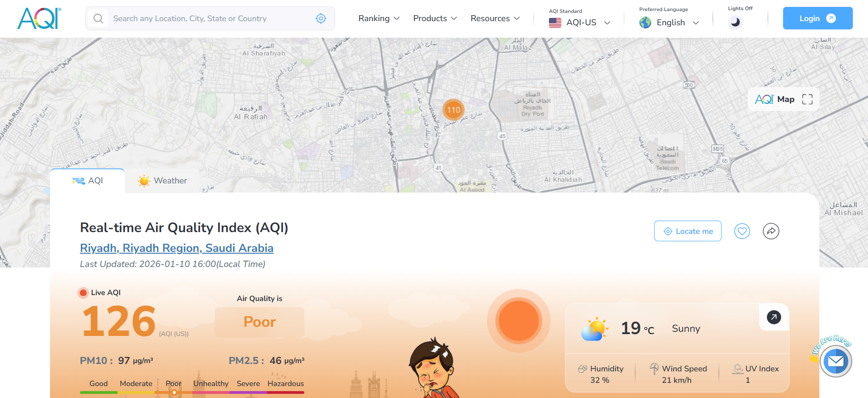The image size is (868, 398).
Task: Click the PM2.5 value 46 µg/m³
Action: pos(287,361)
